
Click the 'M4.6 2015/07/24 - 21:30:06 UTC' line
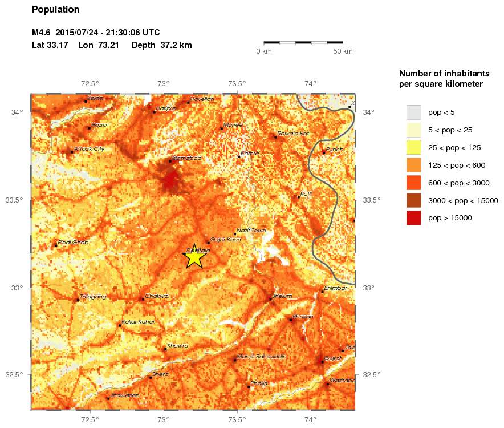coord(96,33)
